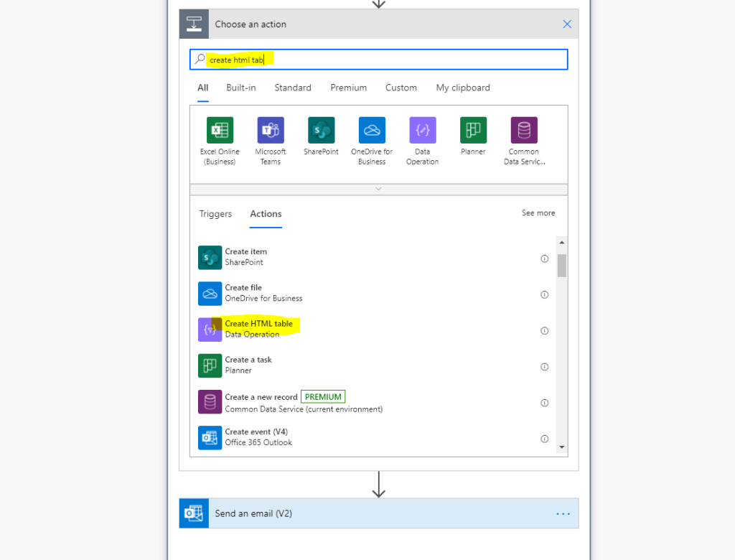Viewport: 735px width, 560px height.
Task: Click the PREMIUM badge on Create a new record
Action: 323,397
